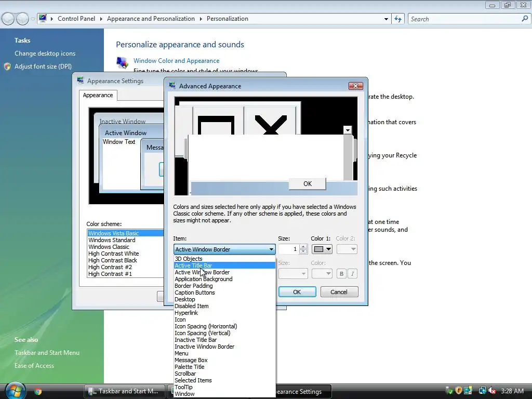Image resolution: width=532 pixels, height=399 pixels.
Task: Select Scrollbar in the item list
Action: click(224, 374)
